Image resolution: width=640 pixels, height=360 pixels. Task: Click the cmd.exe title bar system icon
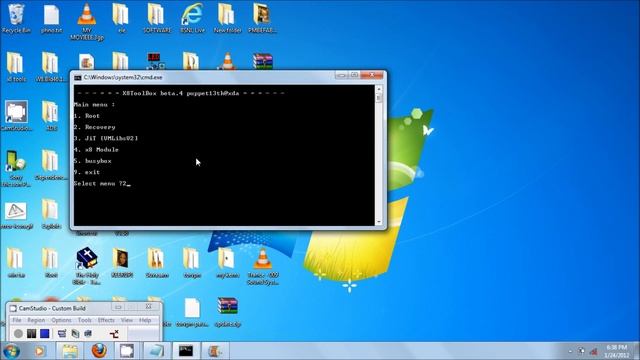click(78, 77)
